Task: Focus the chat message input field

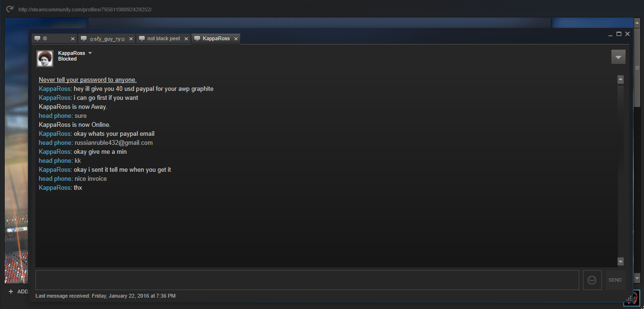Action: coord(307,280)
